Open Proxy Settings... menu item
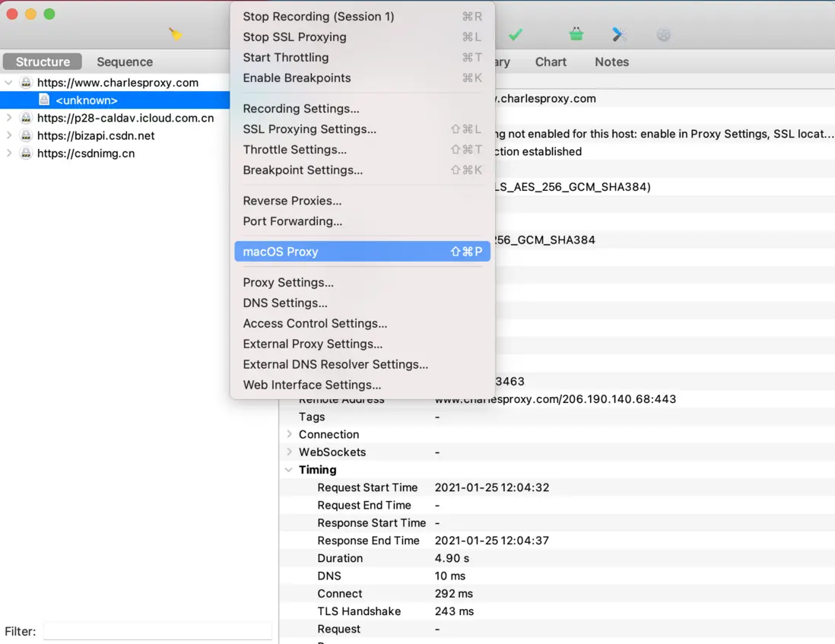835x644 pixels. [362, 283]
